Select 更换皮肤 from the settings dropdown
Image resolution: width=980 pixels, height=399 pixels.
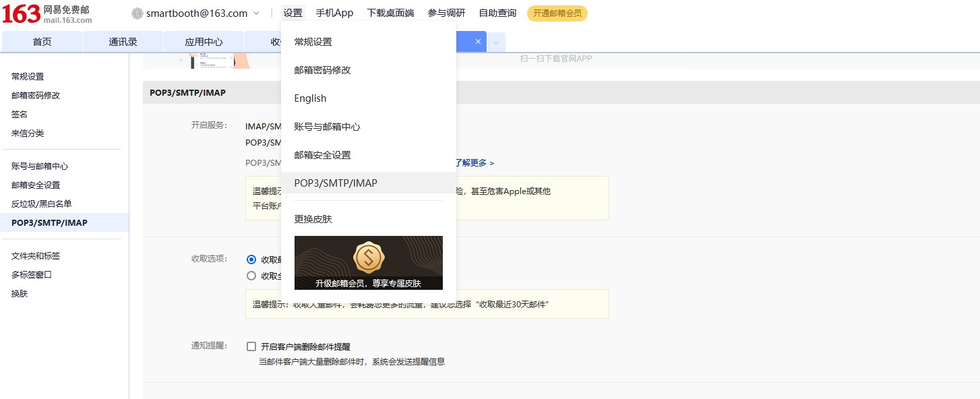[x=313, y=219]
